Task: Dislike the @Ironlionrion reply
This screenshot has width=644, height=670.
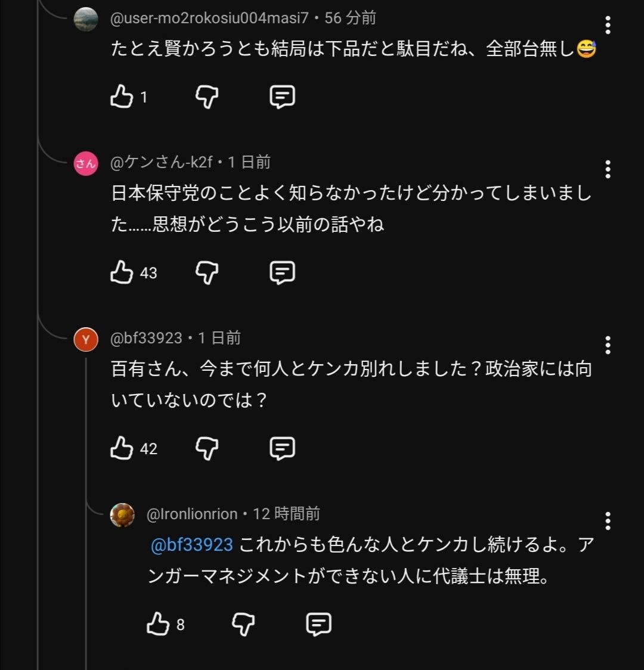Action: tap(243, 624)
